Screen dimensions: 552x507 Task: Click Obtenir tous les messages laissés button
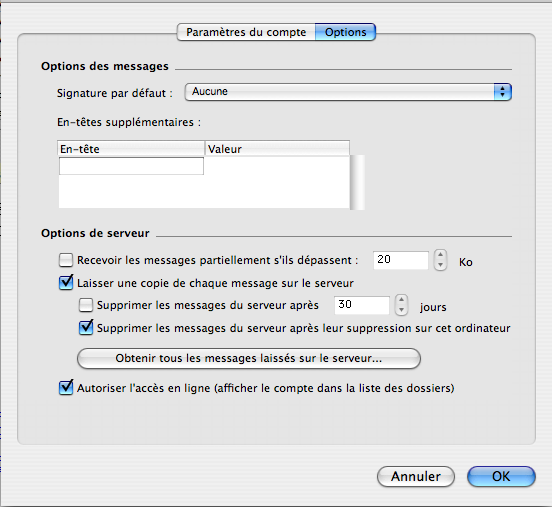(x=249, y=358)
